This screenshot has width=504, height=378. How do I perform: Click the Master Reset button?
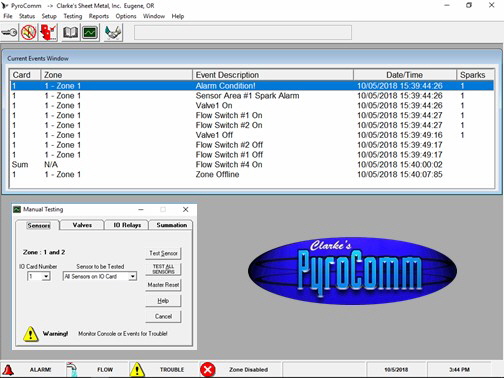click(163, 285)
